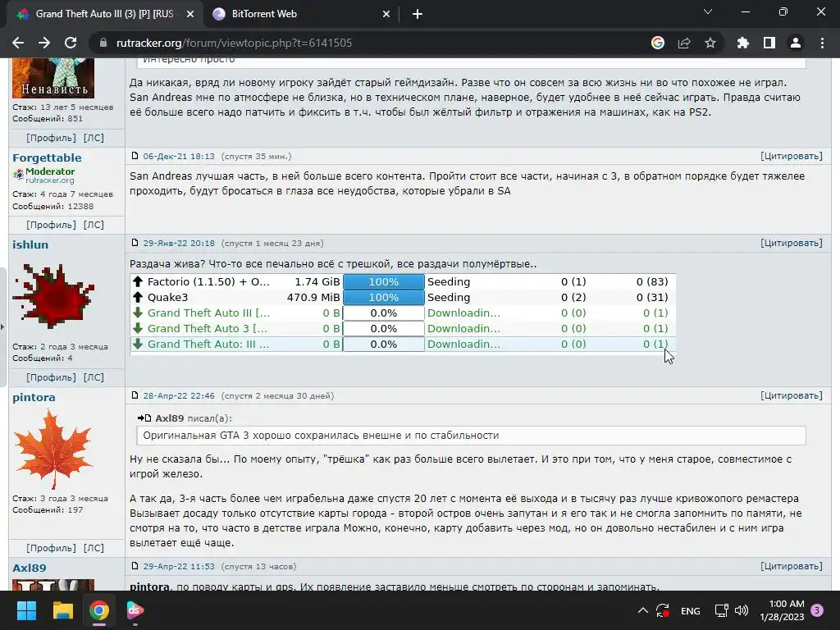
Task: Send ЛС to Ненависть avatar user
Action: (94, 138)
